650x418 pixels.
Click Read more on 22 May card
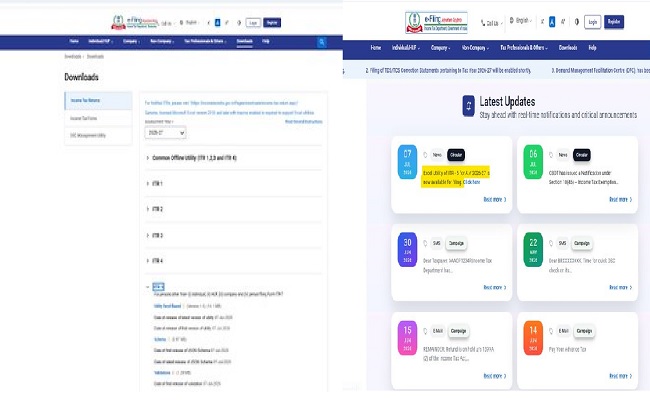click(x=621, y=287)
